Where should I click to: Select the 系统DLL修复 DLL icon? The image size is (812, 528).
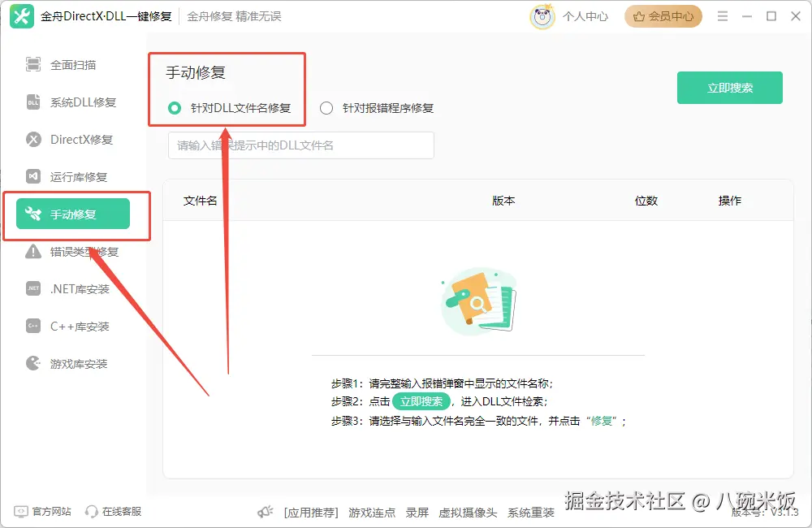[x=33, y=102]
